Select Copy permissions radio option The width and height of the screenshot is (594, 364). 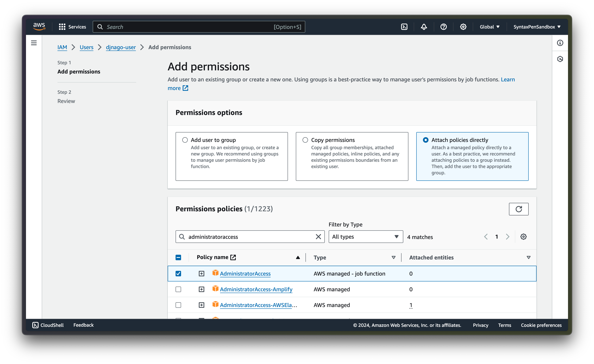[305, 140]
